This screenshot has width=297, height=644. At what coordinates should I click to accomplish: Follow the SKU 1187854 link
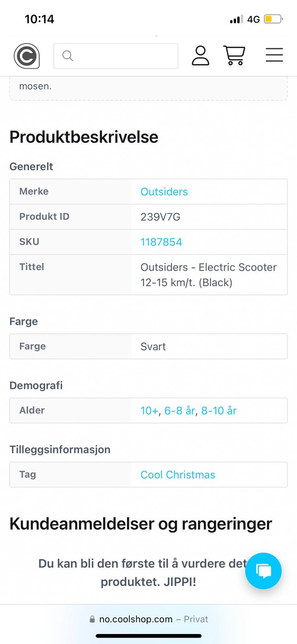point(161,242)
